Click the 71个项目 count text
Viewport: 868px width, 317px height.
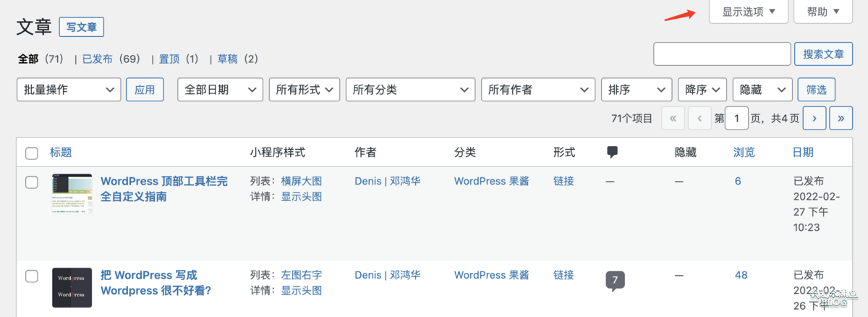pyautogui.click(x=632, y=118)
